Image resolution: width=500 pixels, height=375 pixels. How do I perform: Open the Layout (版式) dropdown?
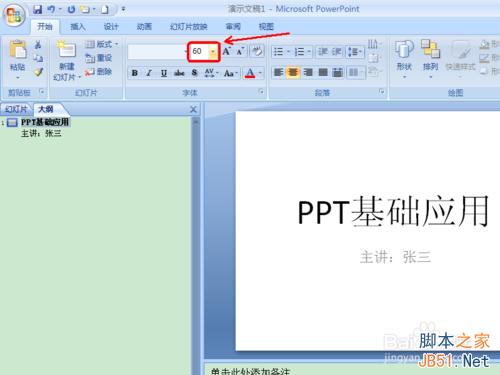click(102, 44)
